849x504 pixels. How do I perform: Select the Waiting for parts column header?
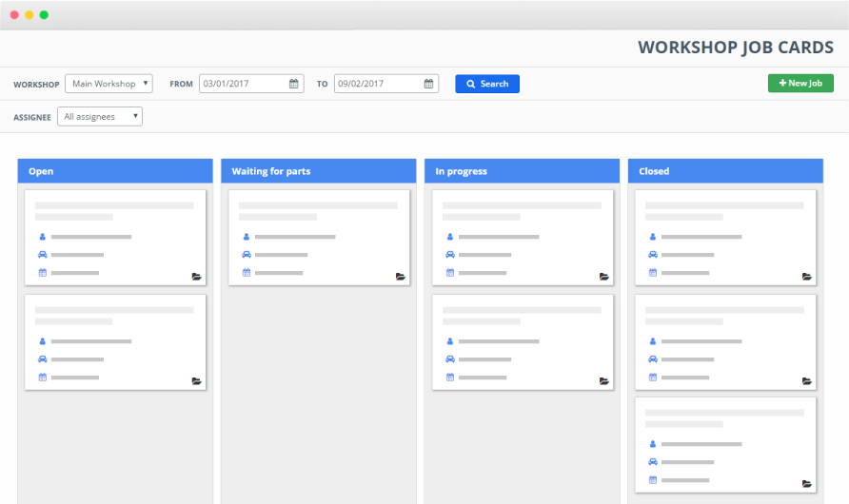319,171
